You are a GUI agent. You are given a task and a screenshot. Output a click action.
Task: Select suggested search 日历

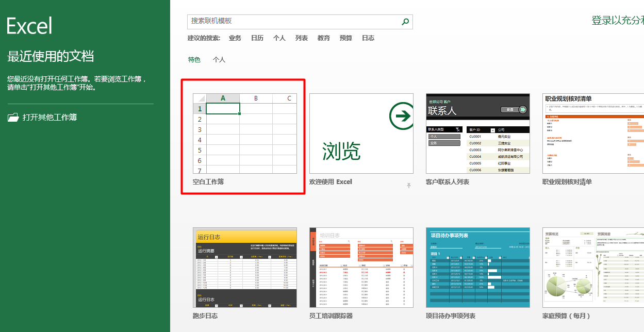(x=257, y=38)
